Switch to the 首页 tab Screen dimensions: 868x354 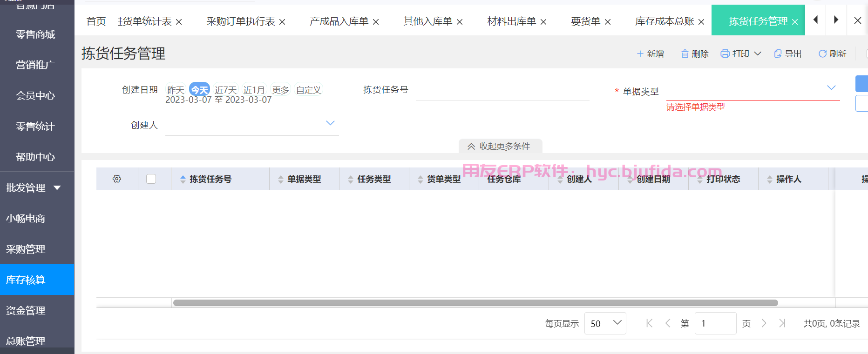coord(96,21)
